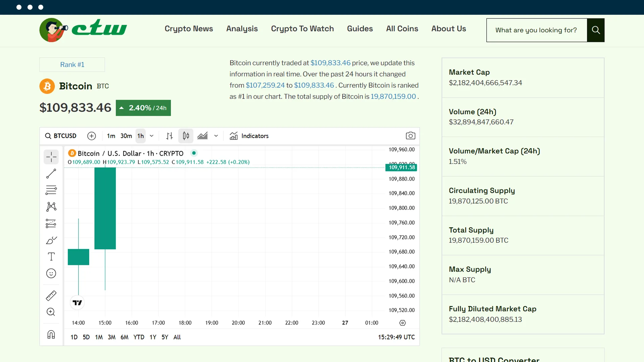
Task: Select the forecasting and measurement tool
Action: coord(51,223)
